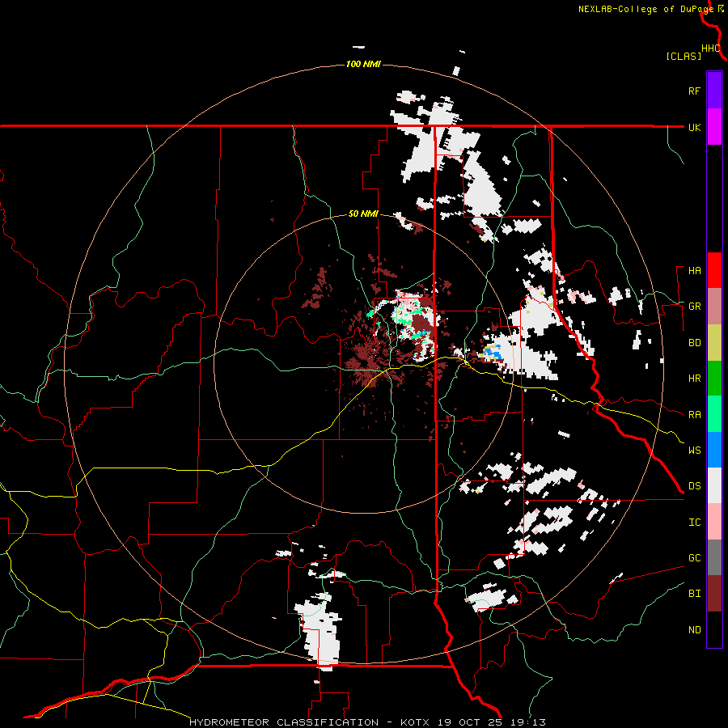Viewport: 728px width, 728px height.
Task: Click the [CLAS] label above the legend
Action: 683,56
